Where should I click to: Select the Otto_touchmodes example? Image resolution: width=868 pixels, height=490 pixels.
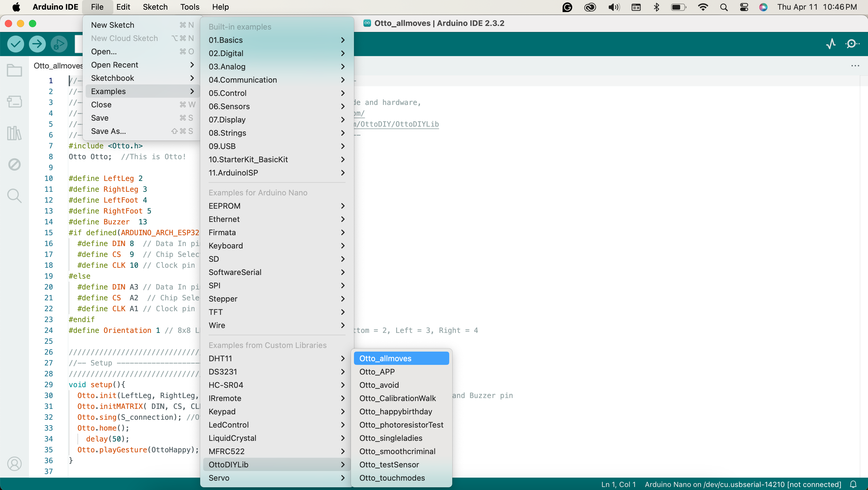(401, 478)
